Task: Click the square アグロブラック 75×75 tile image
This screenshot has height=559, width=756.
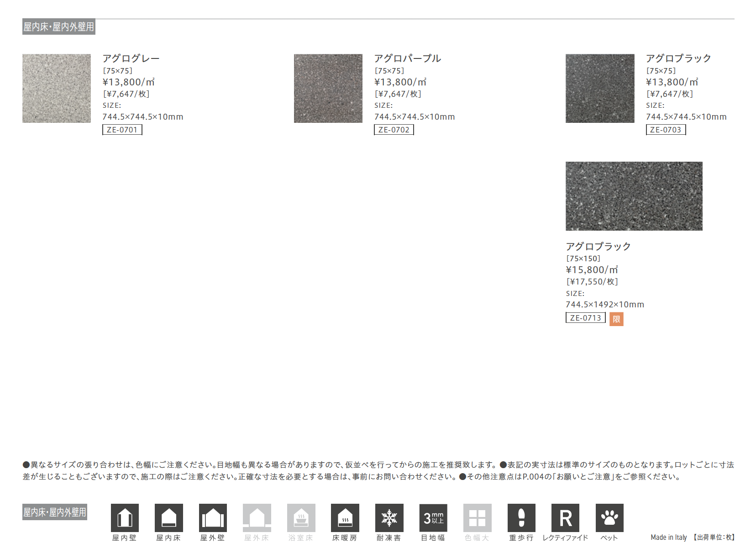Action: (x=600, y=89)
